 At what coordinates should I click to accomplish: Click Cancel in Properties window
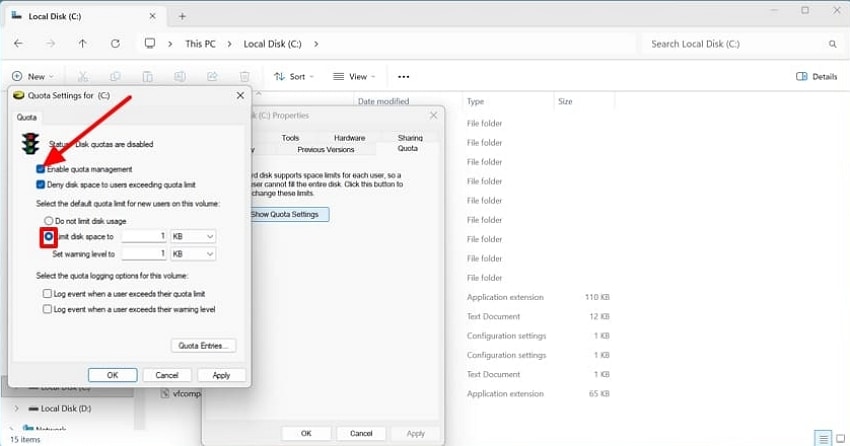[361, 434]
